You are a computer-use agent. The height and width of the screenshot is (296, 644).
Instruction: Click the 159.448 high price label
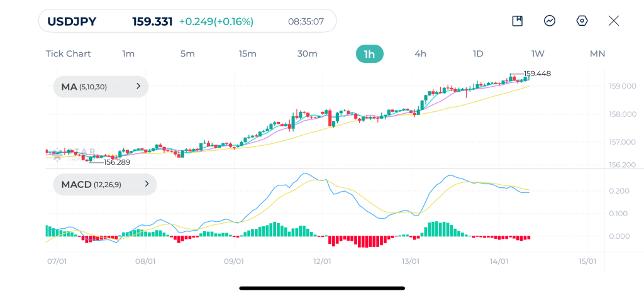pos(537,74)
